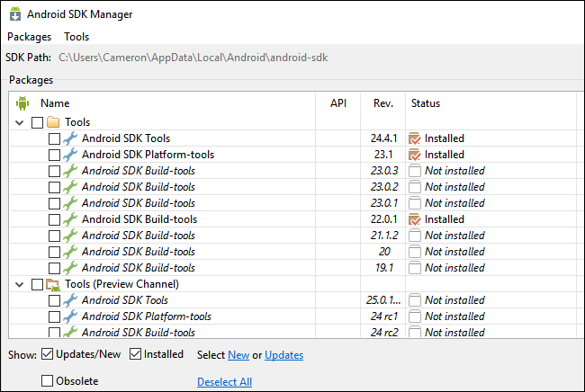This screenshot has width=585, height=392.
Task: Toggle the Installed show filter checkbox
Action: (x=136, y=354)
